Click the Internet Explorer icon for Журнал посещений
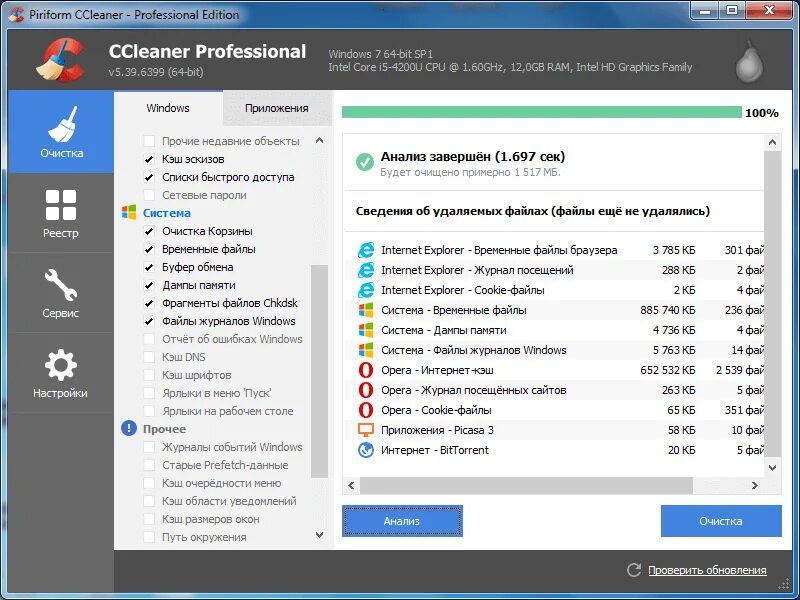Viewport: 800px width, 600px height. tap(365, 270)
